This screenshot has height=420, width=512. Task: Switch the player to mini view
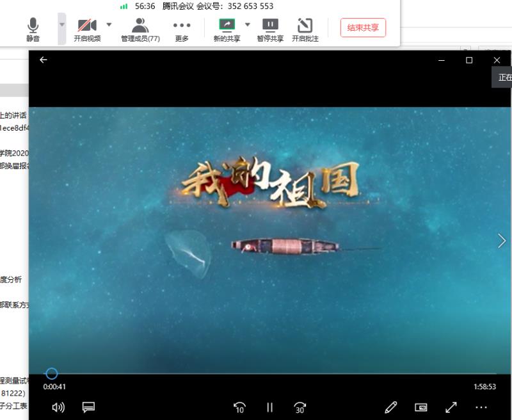click(x=420, y=407)
